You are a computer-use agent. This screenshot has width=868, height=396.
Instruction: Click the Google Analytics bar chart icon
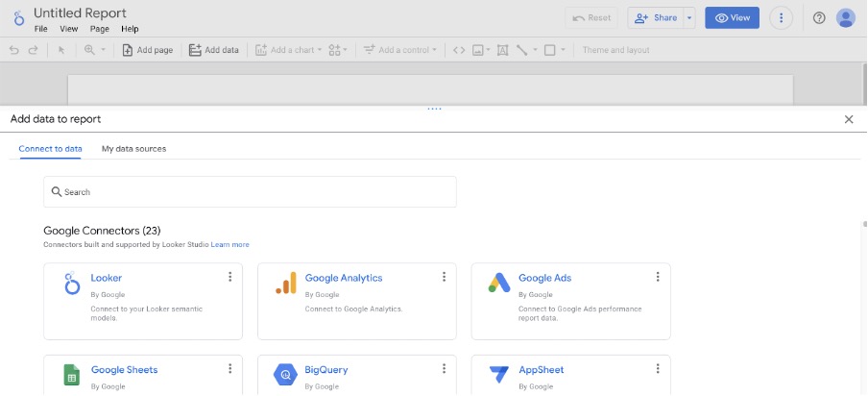286,283
